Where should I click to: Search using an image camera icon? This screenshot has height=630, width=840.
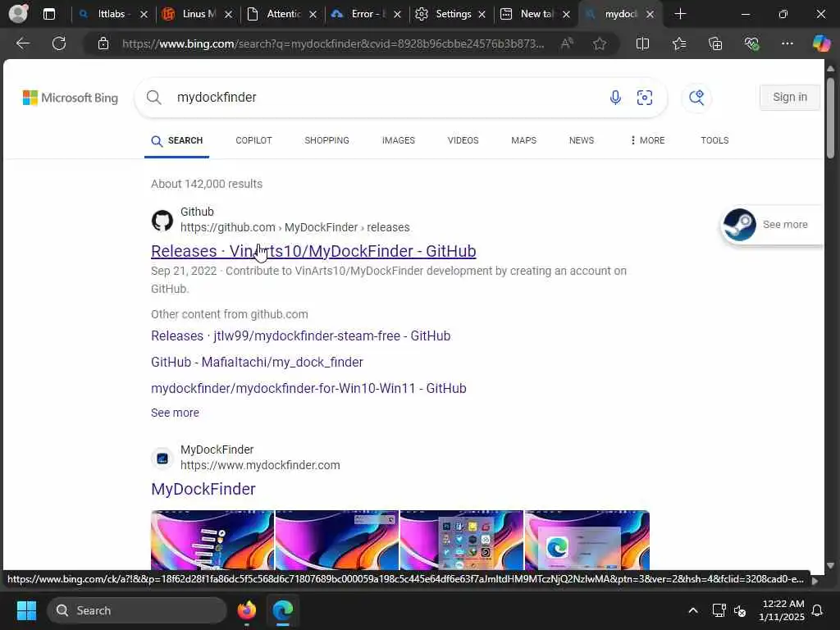point(645,98)
